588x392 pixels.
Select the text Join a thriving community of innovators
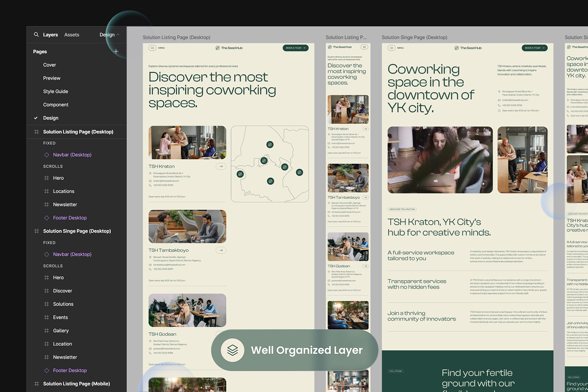coord(422,316)
